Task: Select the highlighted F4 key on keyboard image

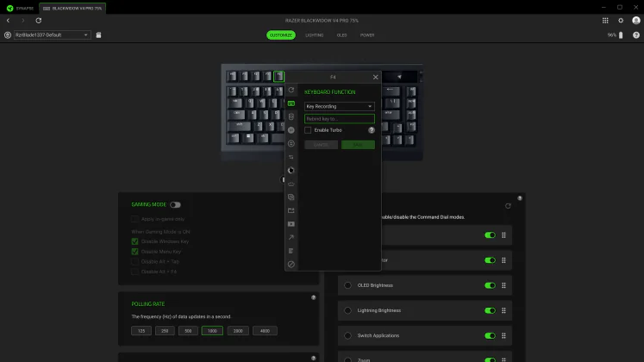Action: (x=278, y=76)
